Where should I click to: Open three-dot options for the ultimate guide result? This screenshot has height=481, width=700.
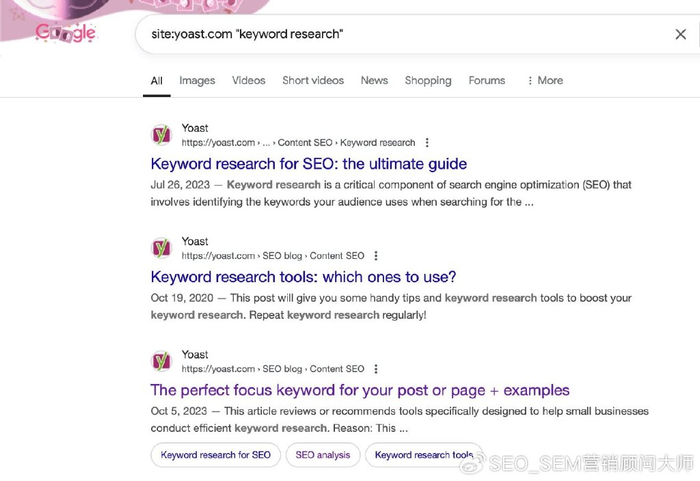[427, 142]
